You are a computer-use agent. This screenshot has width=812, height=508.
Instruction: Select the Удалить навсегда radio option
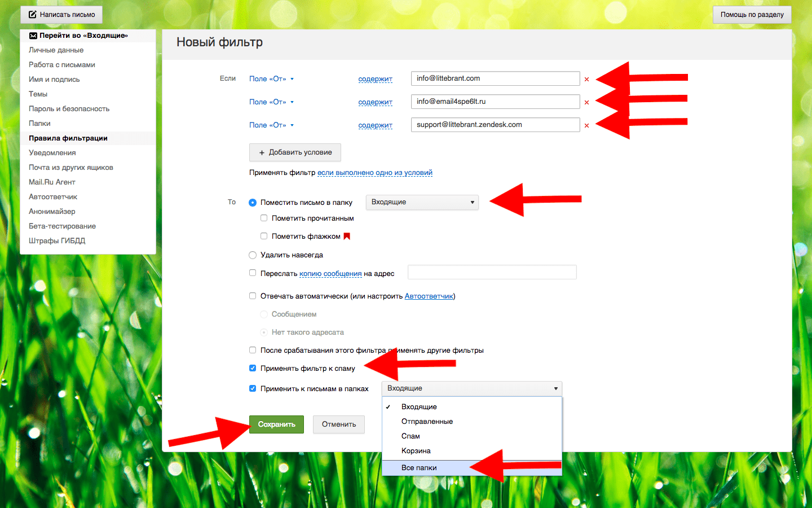pyautogui.click(x=253, y=255)
